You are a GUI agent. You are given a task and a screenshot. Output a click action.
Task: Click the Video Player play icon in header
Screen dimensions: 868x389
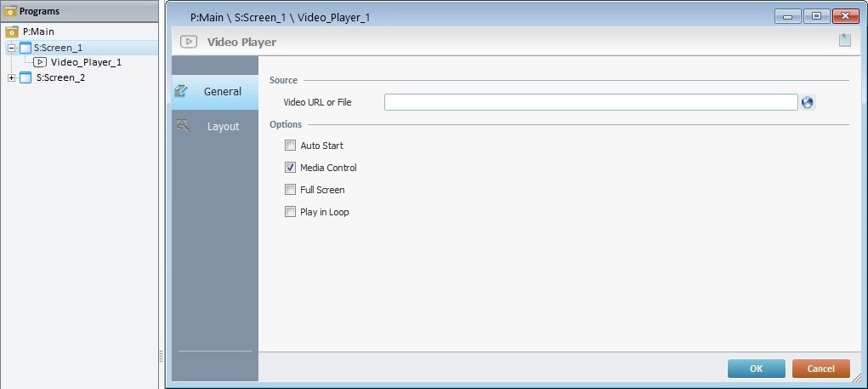189,42
